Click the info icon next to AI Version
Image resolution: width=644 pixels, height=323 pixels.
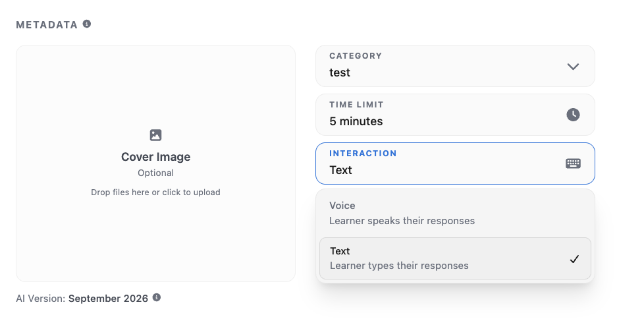click(x=157, y=297)
